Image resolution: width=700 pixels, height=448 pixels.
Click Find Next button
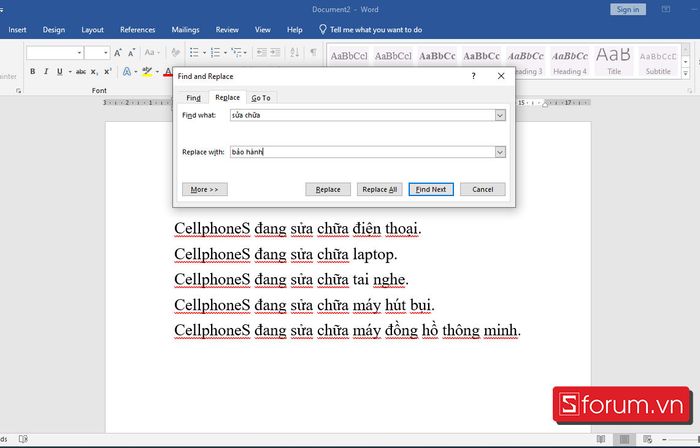[431, 189]
